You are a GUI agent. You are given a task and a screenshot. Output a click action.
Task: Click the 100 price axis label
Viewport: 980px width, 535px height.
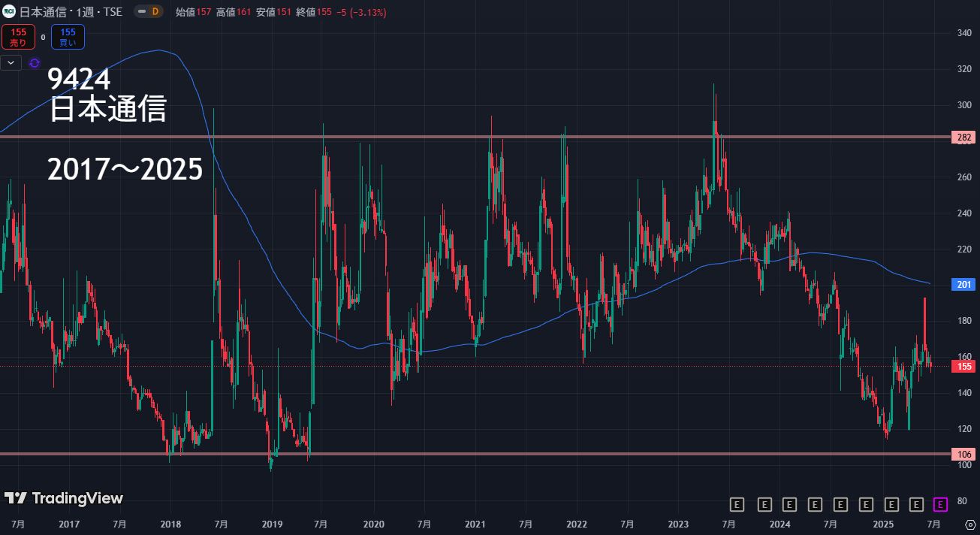point(966,465)
